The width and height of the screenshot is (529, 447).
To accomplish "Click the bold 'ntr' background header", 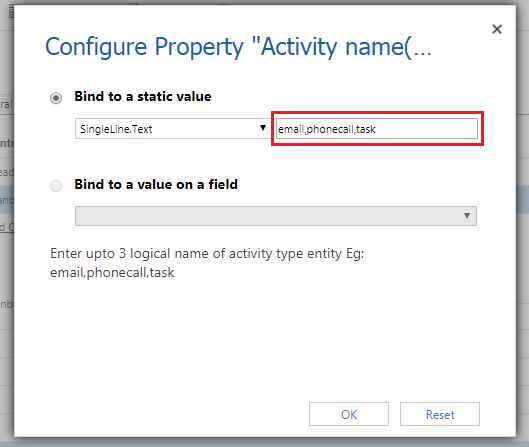I will pyautogui.click(x=7, y=143).
